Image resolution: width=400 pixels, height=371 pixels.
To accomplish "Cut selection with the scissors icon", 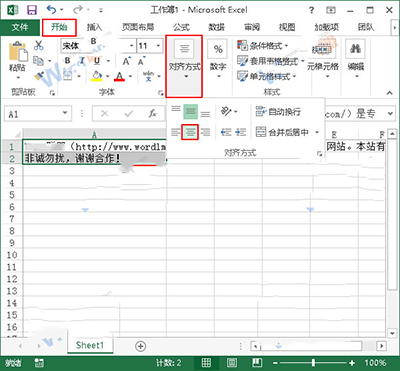I will coord(39,45).
